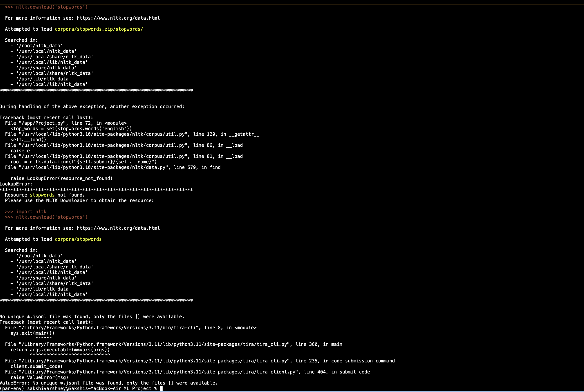Click 'During handling of the above exception' line
Viewport: 584px width, 392px height.
(92, 106)
